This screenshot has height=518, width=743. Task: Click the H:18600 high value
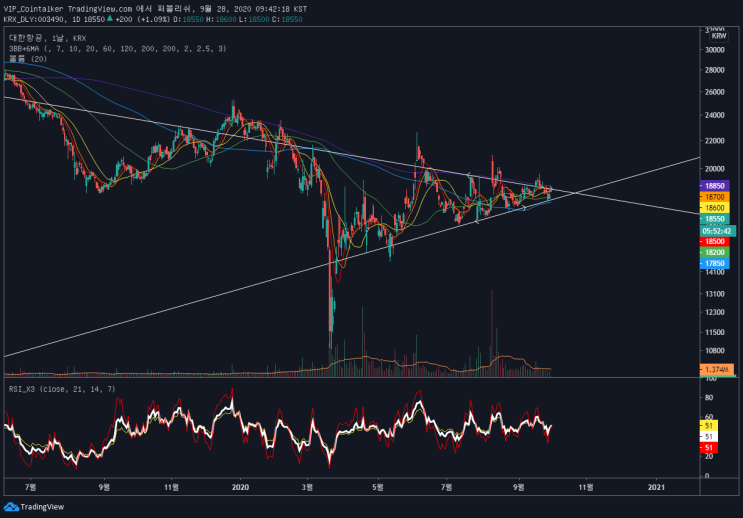221,19
